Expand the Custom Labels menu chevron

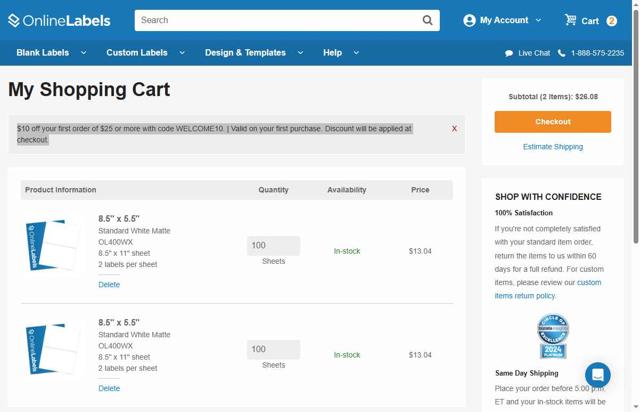182,53
